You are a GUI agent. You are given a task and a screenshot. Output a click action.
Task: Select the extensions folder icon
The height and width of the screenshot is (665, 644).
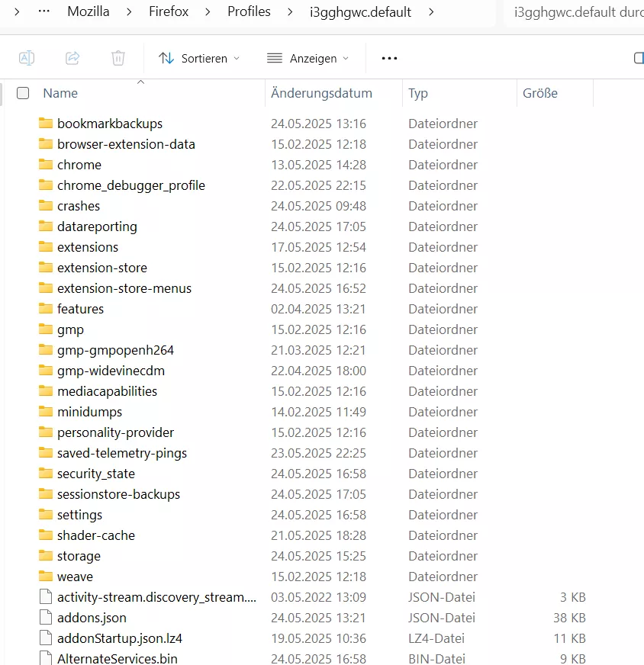(x=45, y=246)
